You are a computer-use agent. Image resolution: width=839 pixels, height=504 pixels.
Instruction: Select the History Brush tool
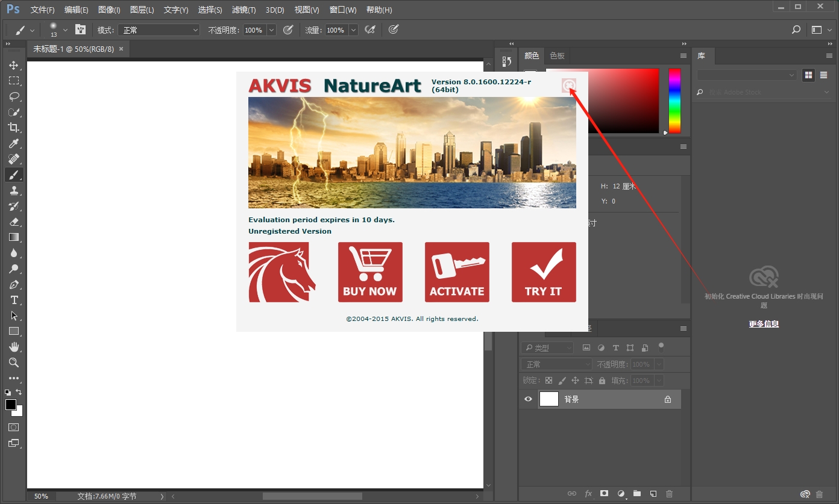click(x=13, y=206)
